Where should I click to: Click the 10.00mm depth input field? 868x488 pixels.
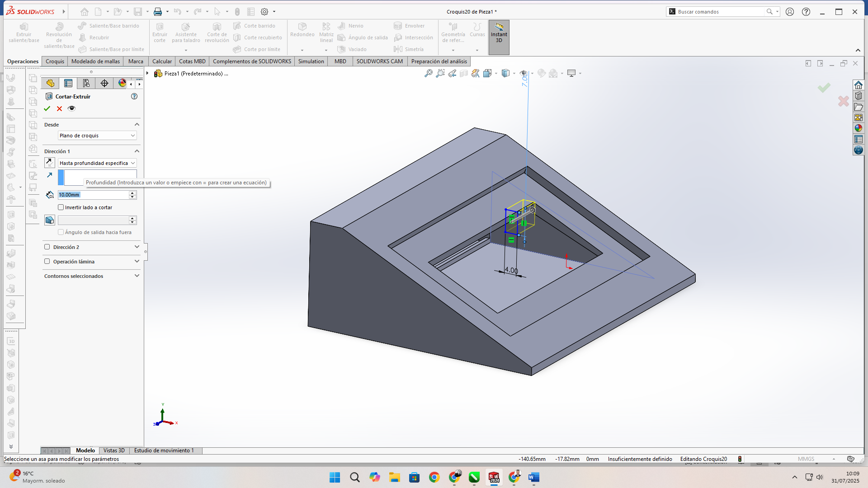(93, 195)
